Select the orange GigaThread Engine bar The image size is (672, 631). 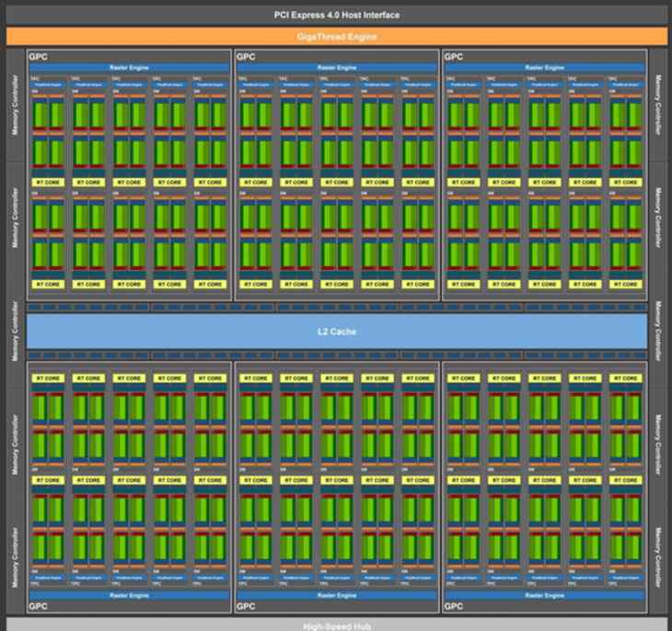click(x=336, y=37)
